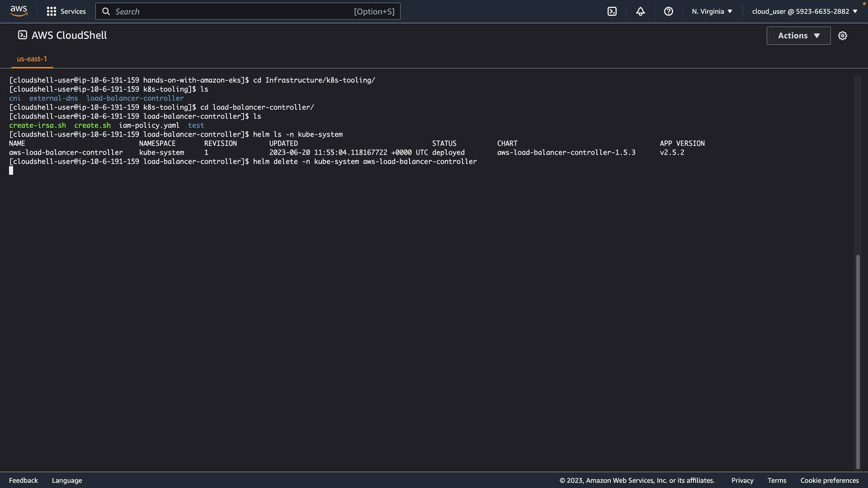
Task: Click the terminal vertical scrollbar
Action: tap(858, 361)
